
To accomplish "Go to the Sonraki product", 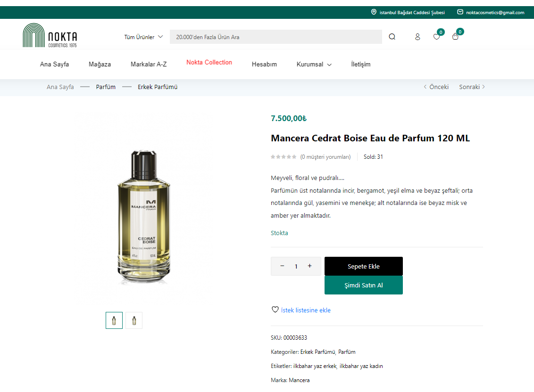I will click(x=472, y=87).
